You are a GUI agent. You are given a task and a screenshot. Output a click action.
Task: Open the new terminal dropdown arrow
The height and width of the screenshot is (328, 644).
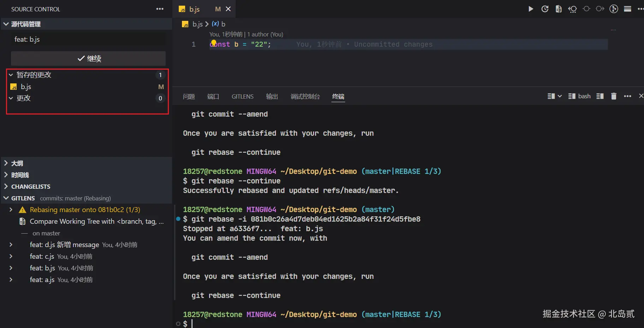[560, 96]
